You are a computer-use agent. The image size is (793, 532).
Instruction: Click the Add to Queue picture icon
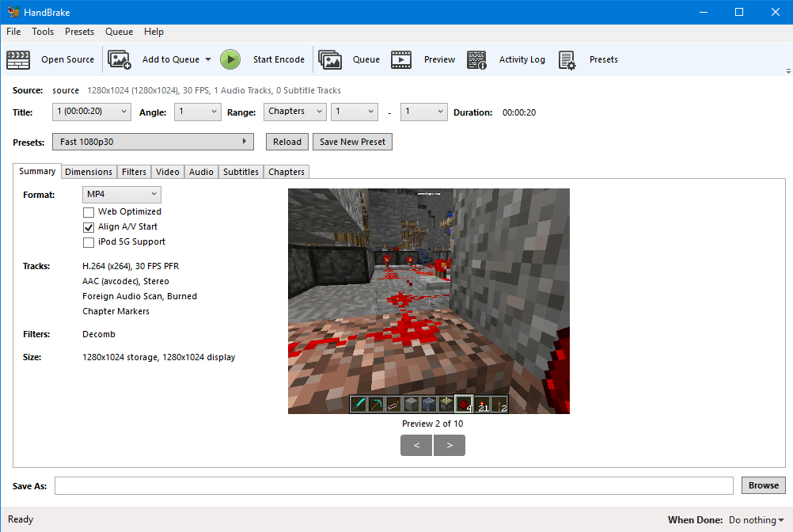(120, 59)
